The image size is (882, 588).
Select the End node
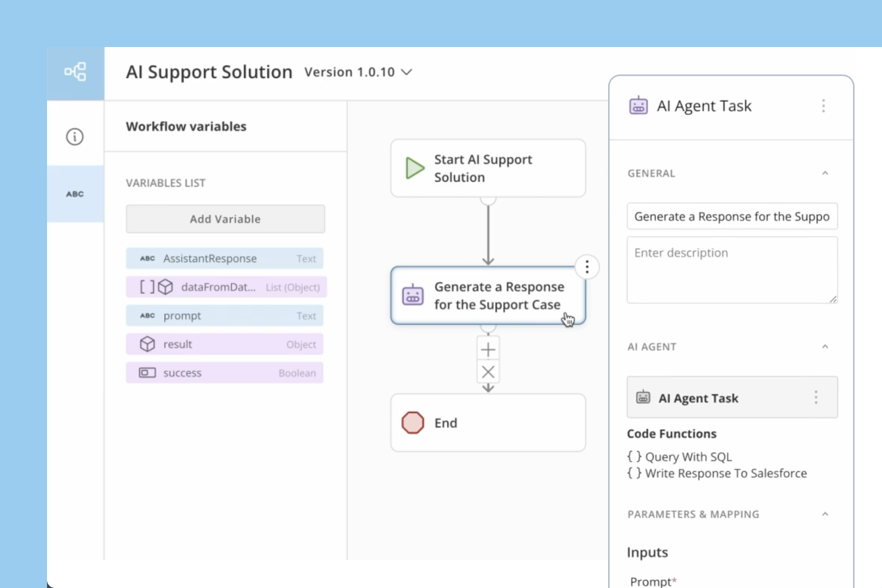pyautogui.click(x=488, y=423)
